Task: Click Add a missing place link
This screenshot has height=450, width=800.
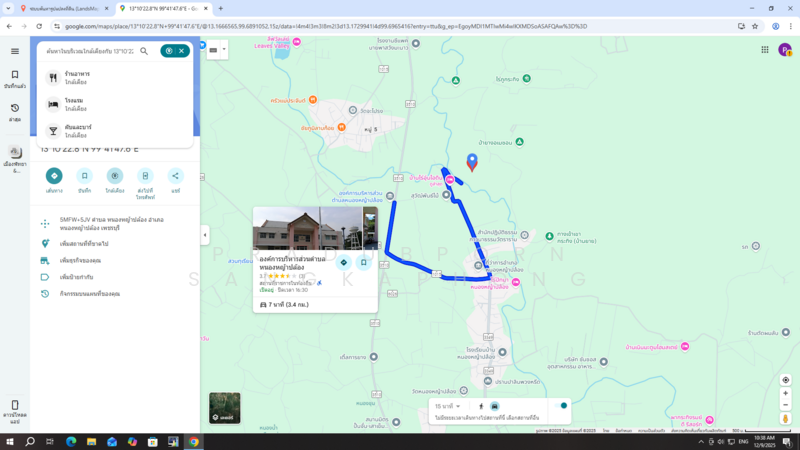Action: coord(84,243)
